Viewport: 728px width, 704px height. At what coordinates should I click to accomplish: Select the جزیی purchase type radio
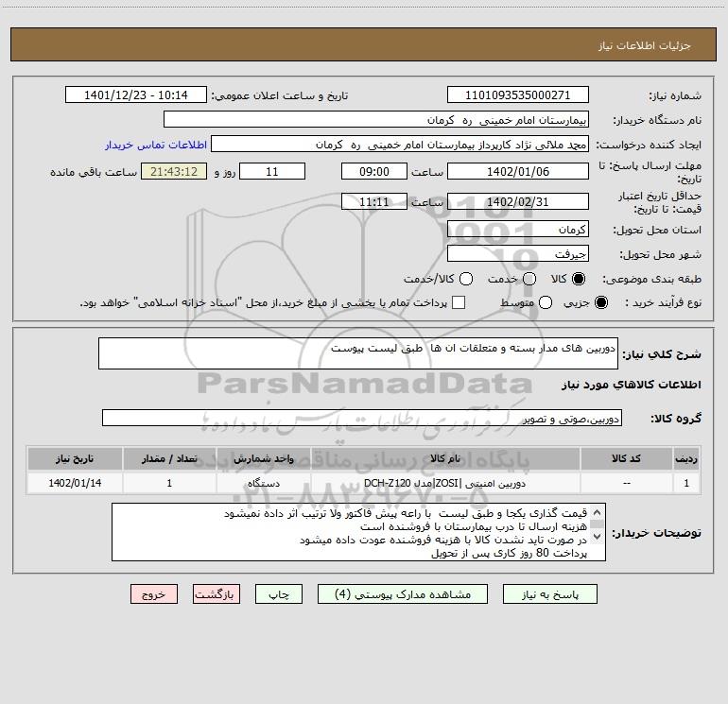[x=601, y=302]
